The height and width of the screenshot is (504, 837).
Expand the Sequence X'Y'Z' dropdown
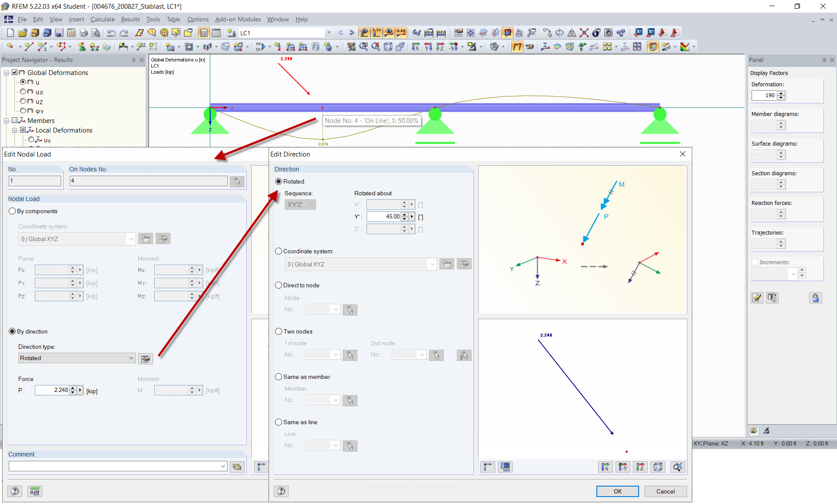311,204
